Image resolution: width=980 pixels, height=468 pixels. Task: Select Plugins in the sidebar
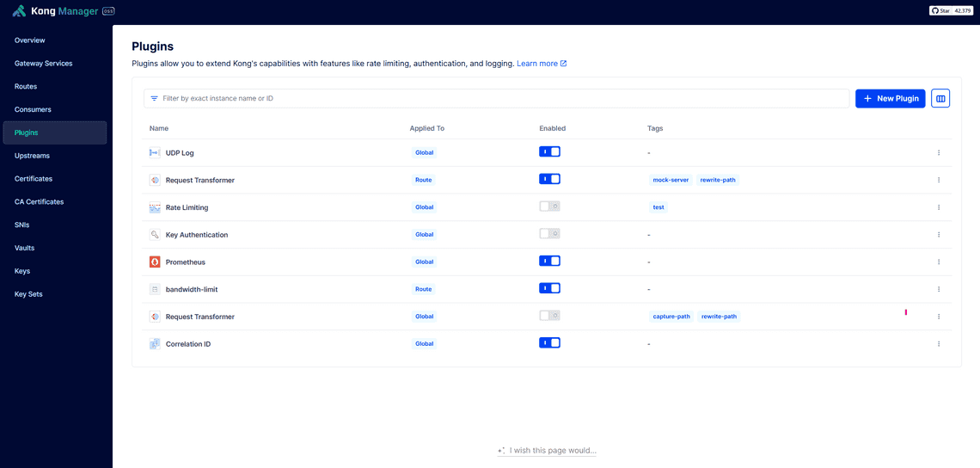click(55, 132)
